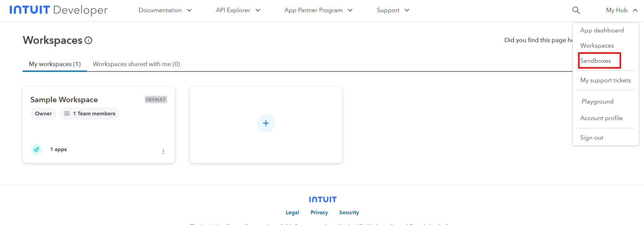Click the footer Intuit logo

(323, 199)
